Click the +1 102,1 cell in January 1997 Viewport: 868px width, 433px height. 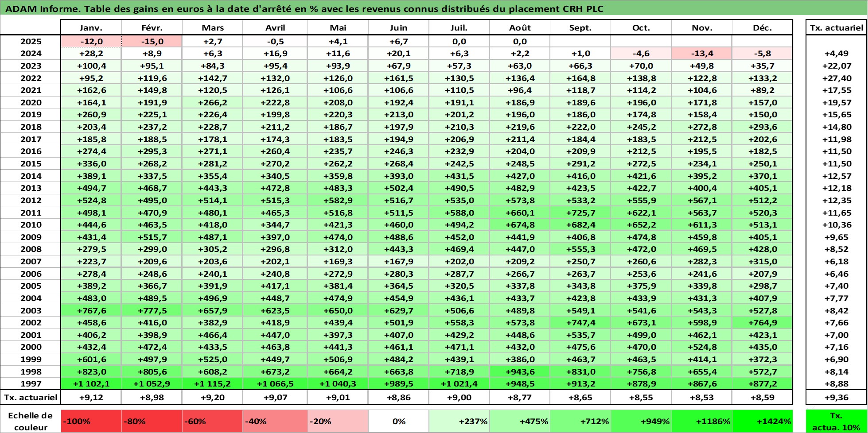(x=91, y=384)
